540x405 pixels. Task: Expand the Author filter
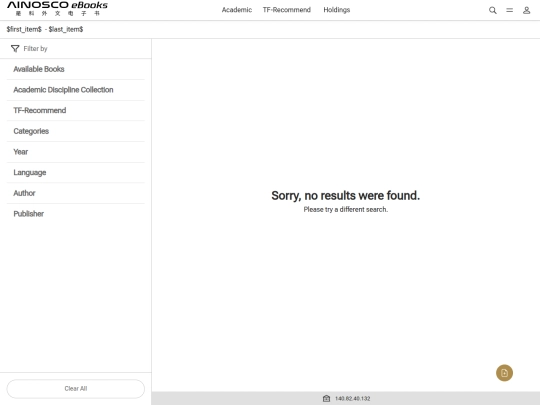[x=75, y=193]
